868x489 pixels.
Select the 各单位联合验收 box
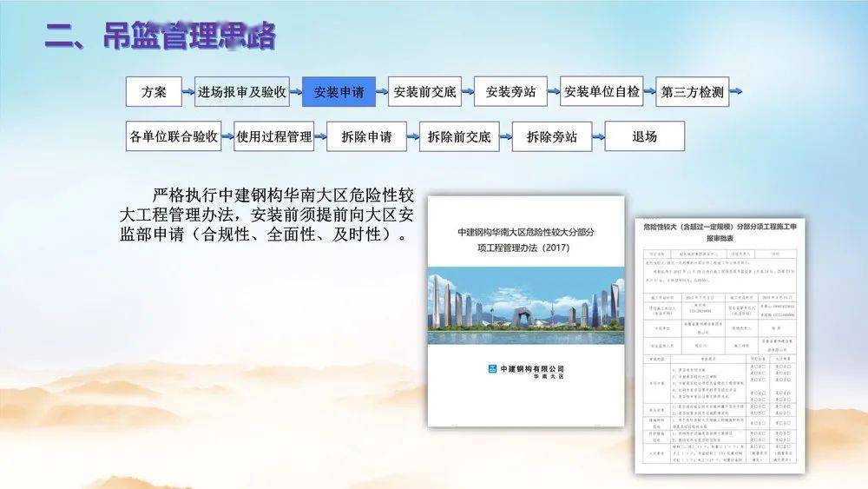(x=174, y=136)
